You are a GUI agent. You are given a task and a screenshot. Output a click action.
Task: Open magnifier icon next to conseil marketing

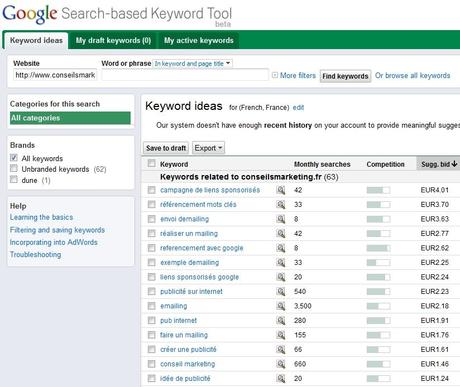click(x=281, y=364)
